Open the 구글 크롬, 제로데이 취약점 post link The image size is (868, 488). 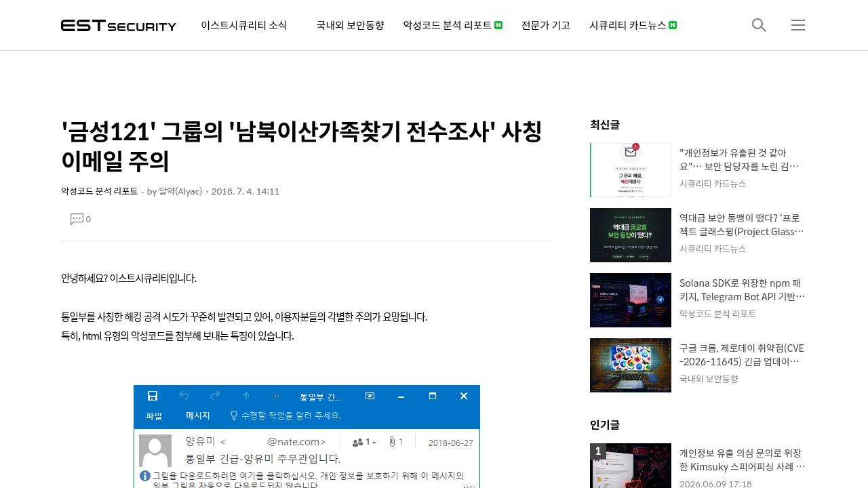point(742,354)
